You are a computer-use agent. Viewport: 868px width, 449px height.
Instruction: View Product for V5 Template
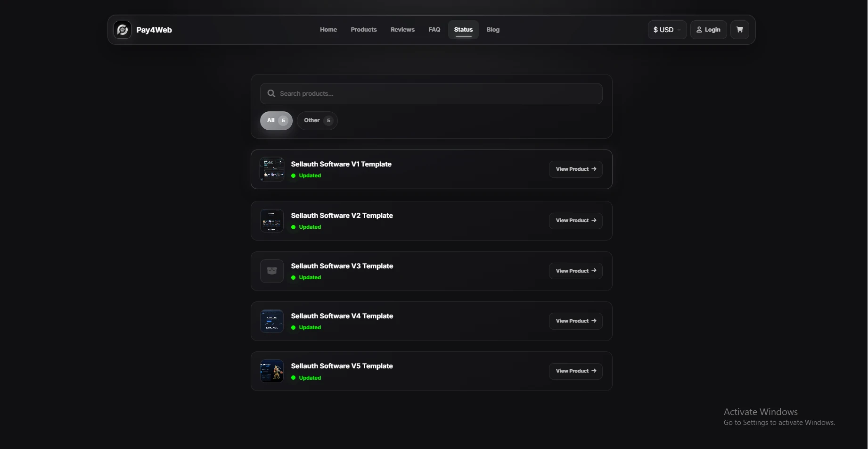pos(575,371)
